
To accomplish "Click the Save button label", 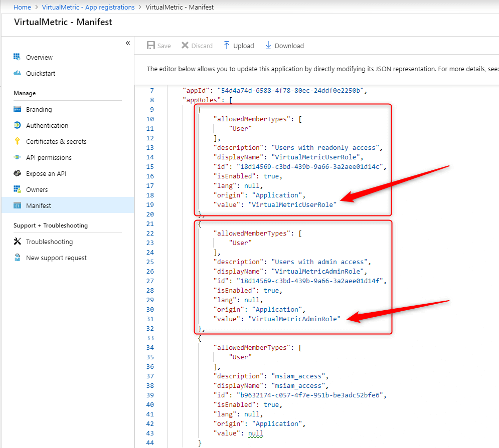I will [164, 46].
